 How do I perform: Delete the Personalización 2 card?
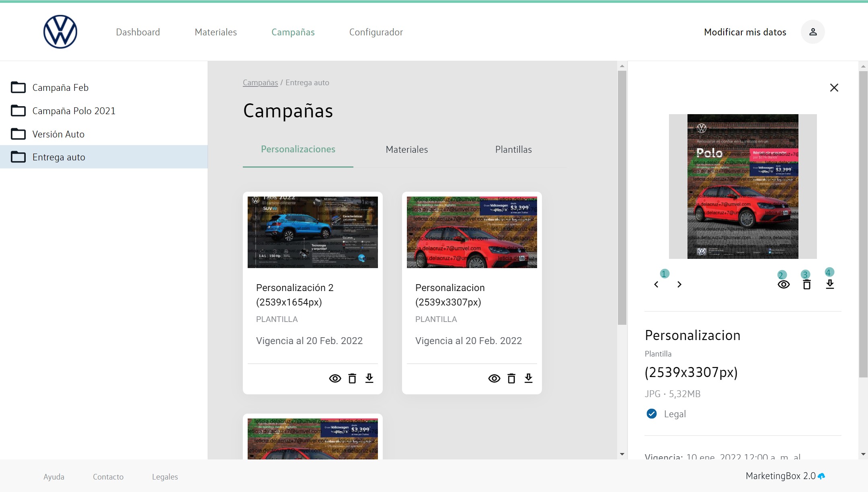[x=352, y=378]
